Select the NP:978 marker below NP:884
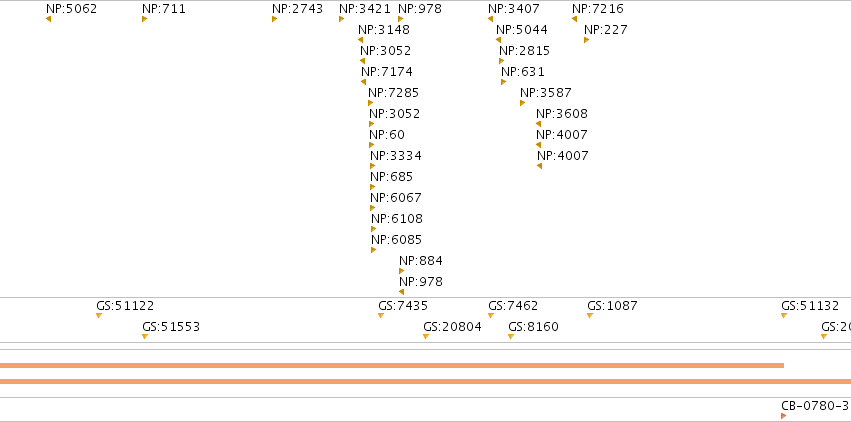This screenshot has height=422, width=851. (x=401, y=292)
